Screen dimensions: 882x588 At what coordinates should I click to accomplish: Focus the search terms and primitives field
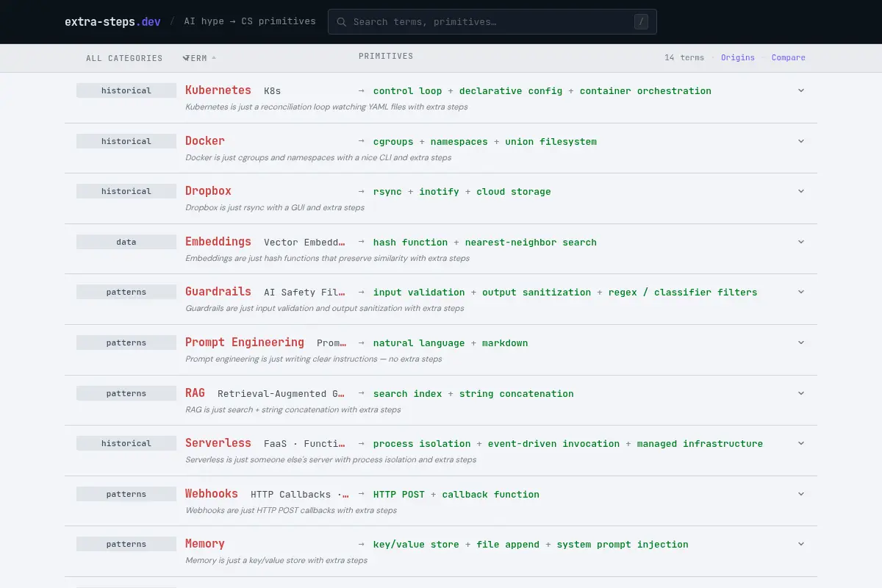coord(492,22)
